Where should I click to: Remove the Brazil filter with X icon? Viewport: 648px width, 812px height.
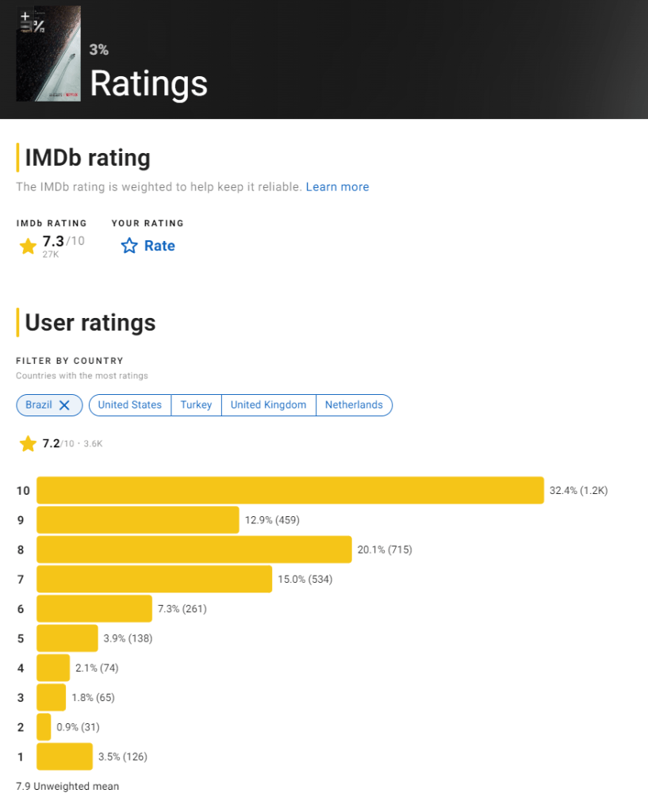(x=64, y=405)
